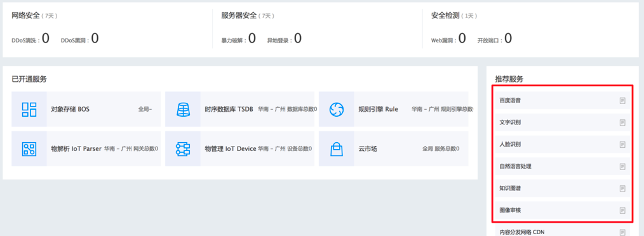
Task: Click 华南 - 广州 数据库总数 text on TSDB card
Action: coord(288,110)
